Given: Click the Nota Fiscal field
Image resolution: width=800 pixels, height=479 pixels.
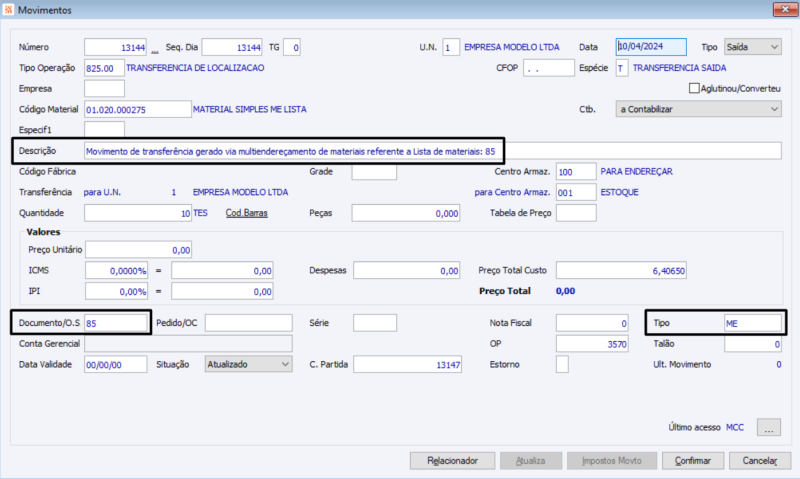Looking at the screenshot, I should pyautogui.click(x=592, y=323).
